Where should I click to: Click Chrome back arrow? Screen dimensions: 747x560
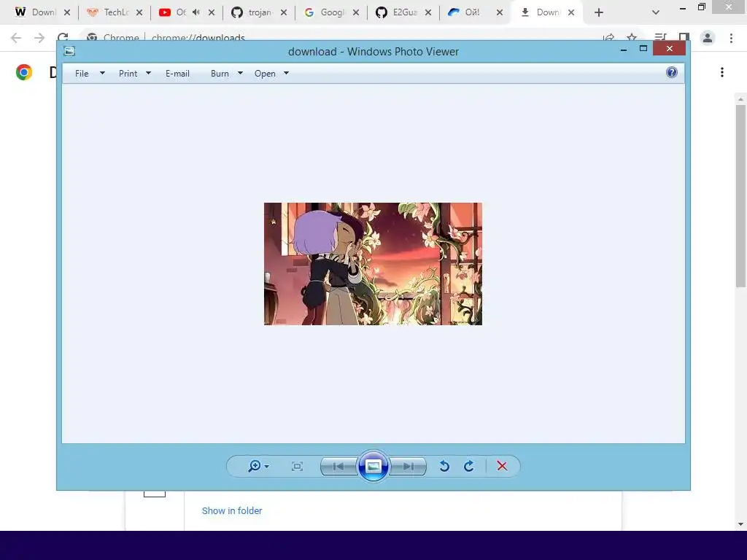[x=16, y=38]
